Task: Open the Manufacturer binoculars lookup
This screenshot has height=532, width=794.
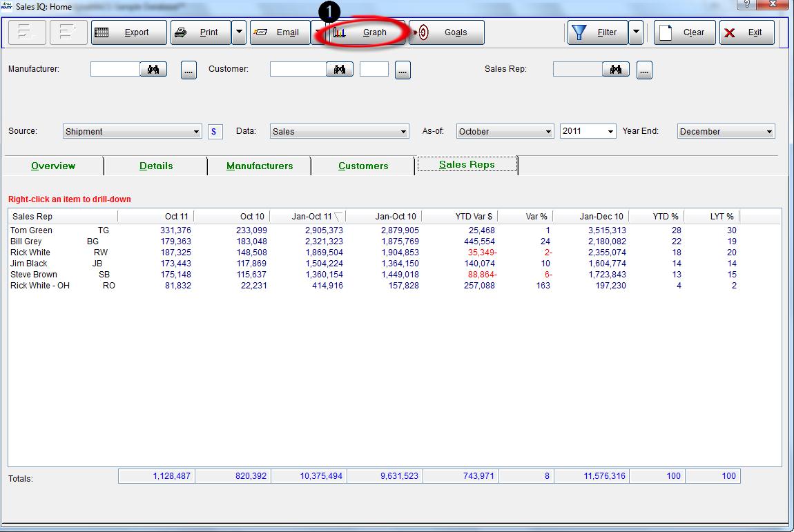Action: point(153,70)
